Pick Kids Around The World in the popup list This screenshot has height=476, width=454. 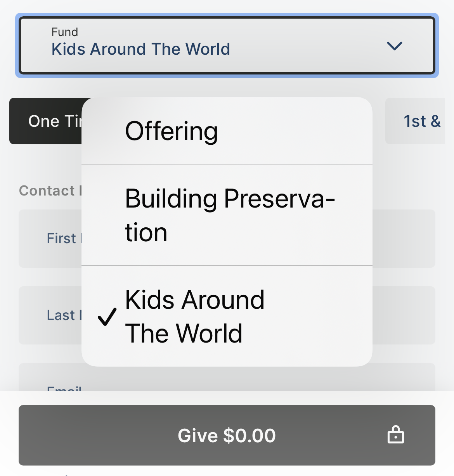[227, 316]
